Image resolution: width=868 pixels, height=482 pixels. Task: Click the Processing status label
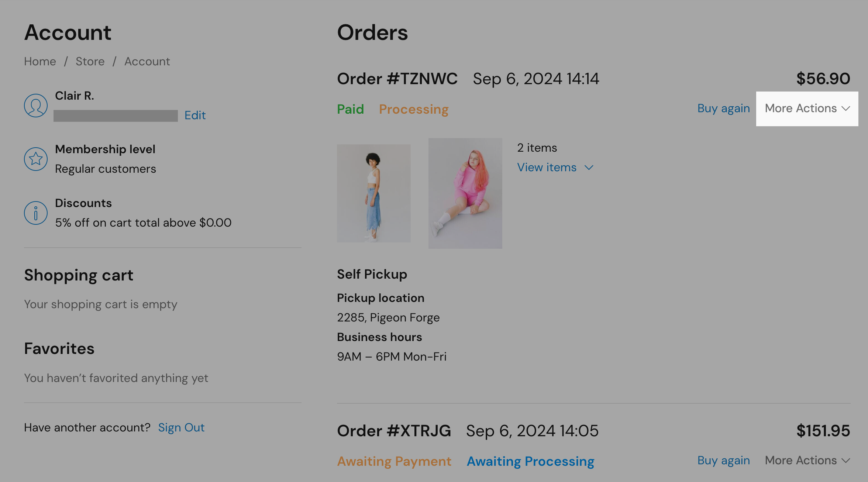click(414, 109)
